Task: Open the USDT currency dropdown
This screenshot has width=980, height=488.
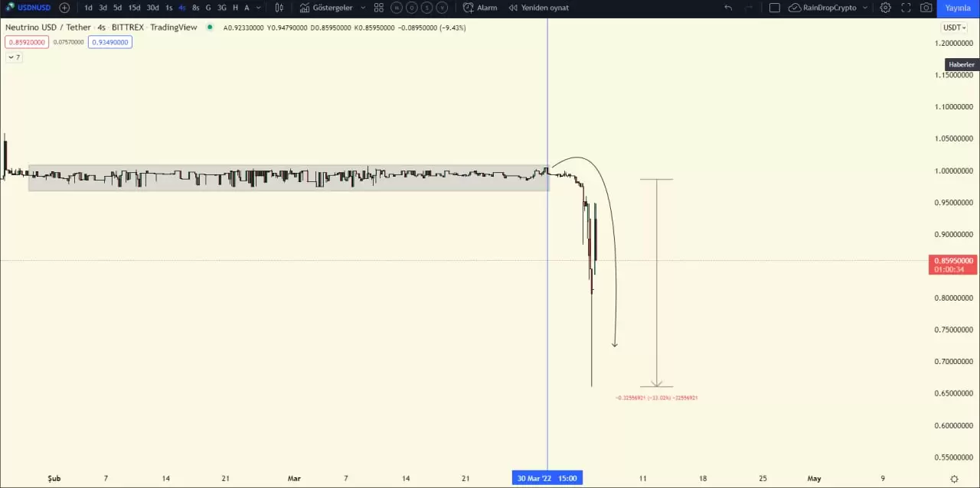Action: coord(954,28)
